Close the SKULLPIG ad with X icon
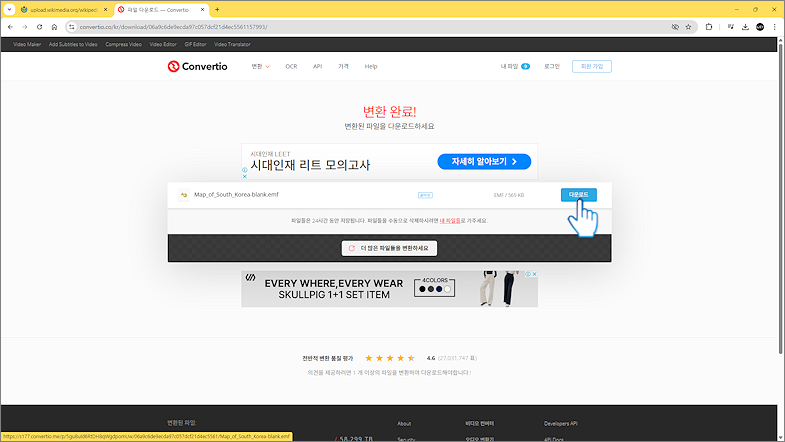This screenshot has width=785, height=442. pyautogui.click(x=534, y=274)
